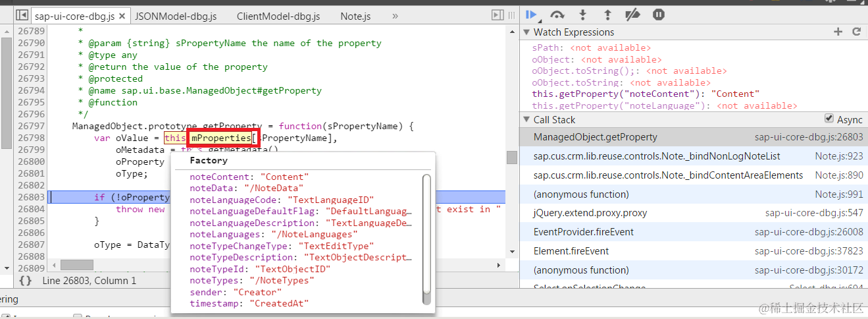Open Note.js:923 source link
This screenshot has width=868, height=319.
click(839, 156)
